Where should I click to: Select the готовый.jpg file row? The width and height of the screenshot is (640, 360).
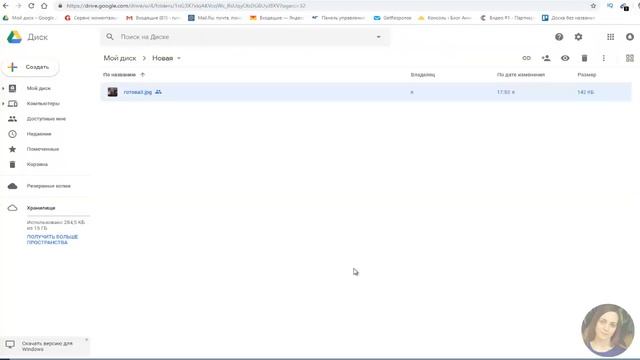click(x=366, y=92)
